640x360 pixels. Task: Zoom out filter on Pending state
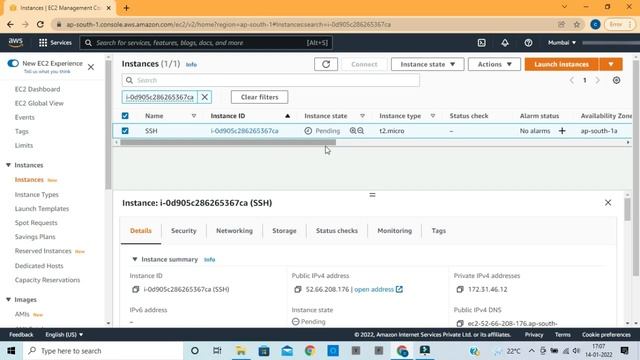[x=360, y=131]
